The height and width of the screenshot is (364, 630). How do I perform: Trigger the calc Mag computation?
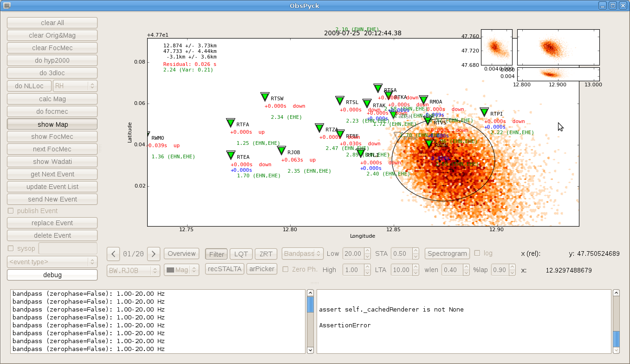point(52,98)
